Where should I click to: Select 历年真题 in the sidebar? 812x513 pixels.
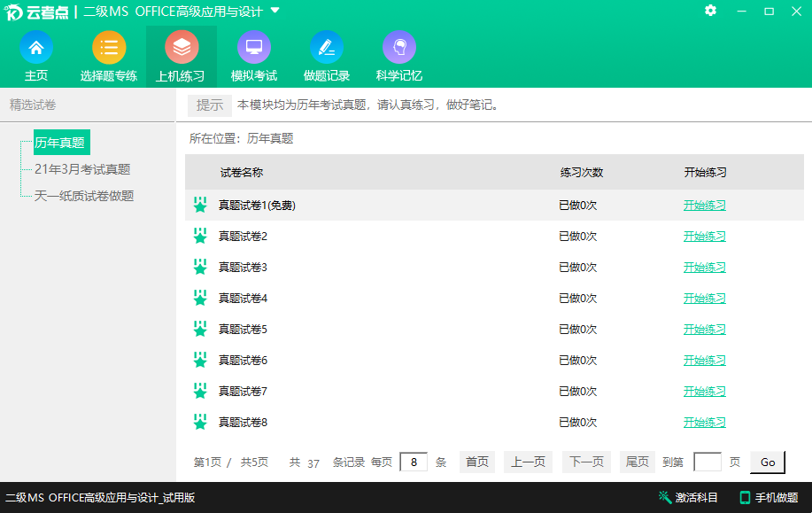tap(60, 142)
